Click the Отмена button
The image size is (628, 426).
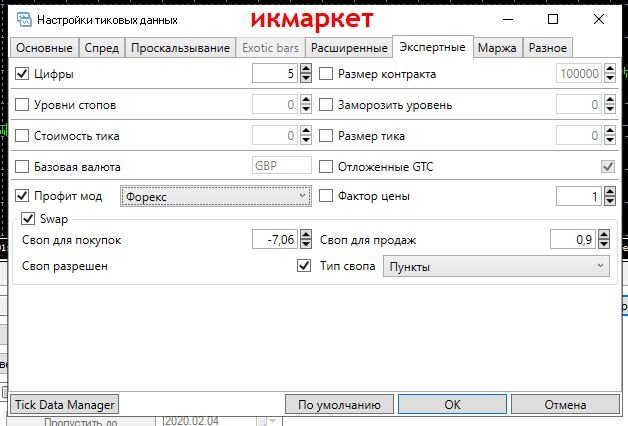tap(565, 404)
